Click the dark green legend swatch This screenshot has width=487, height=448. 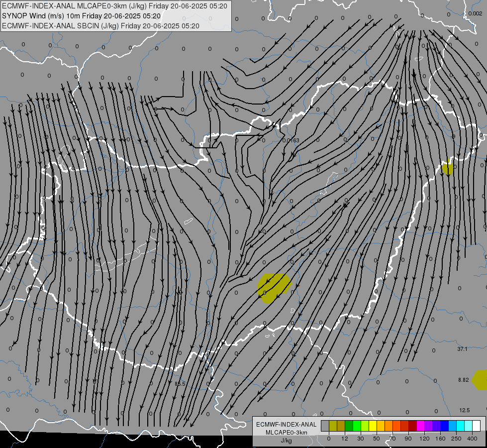[x=349, y=426]
